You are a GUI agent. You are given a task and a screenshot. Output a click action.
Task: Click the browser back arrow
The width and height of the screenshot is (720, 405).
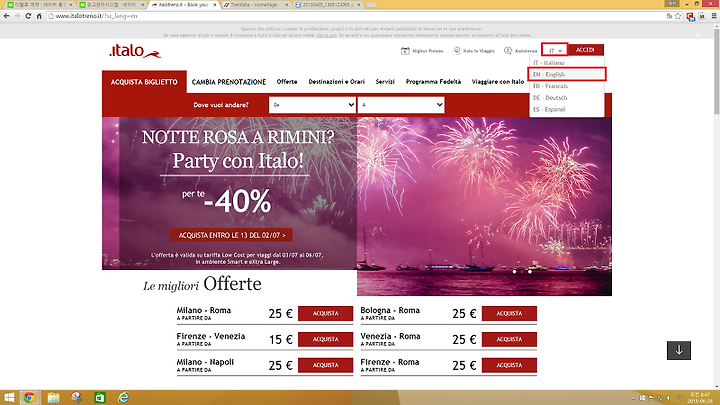tap(6, 16)
